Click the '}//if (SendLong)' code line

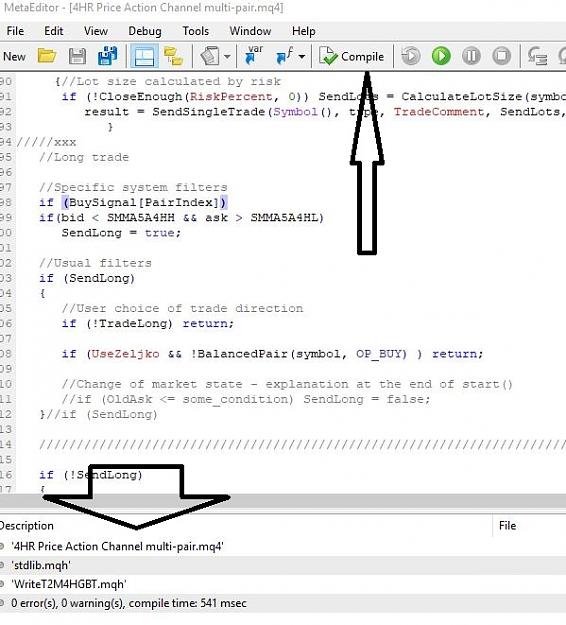[x=98, y=414]
